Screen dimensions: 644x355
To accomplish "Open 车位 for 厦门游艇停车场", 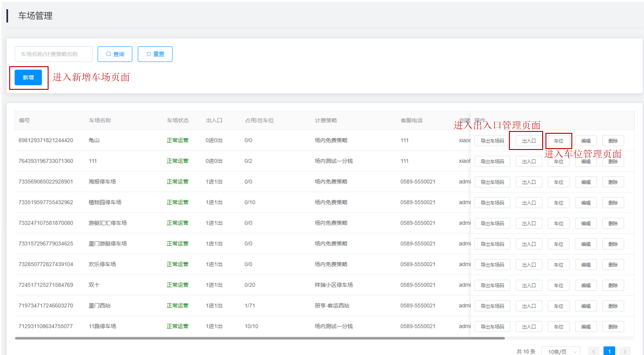I will coord(558,244).
